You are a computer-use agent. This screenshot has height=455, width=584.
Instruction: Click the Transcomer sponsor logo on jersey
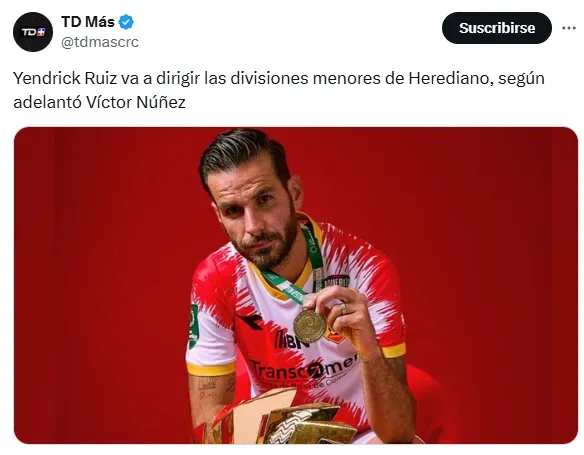pyautogui.click(x=303, y=367)
